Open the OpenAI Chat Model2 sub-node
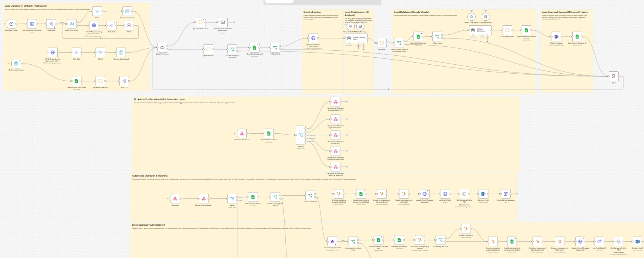 (472, 17)
